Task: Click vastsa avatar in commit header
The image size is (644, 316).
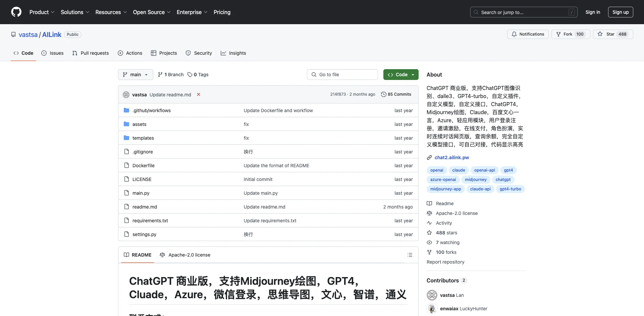Action: 126,95
